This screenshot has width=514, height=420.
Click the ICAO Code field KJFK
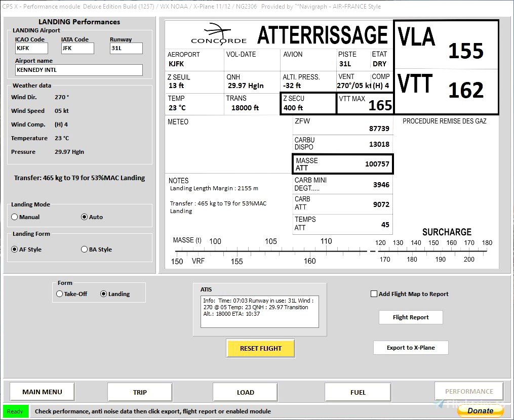[x=31, y=48]
